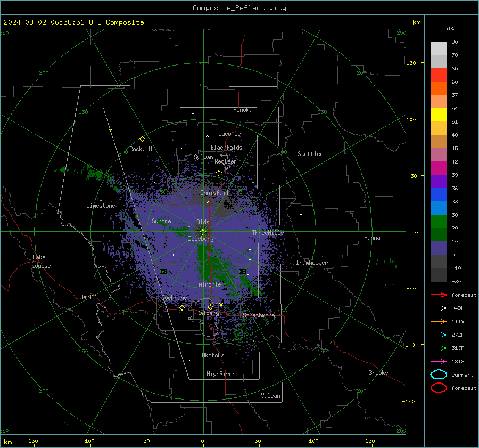Viewport: 479px width, 448px height.
Task: Click the Limestone label
Action: click(x=101, y=206)
